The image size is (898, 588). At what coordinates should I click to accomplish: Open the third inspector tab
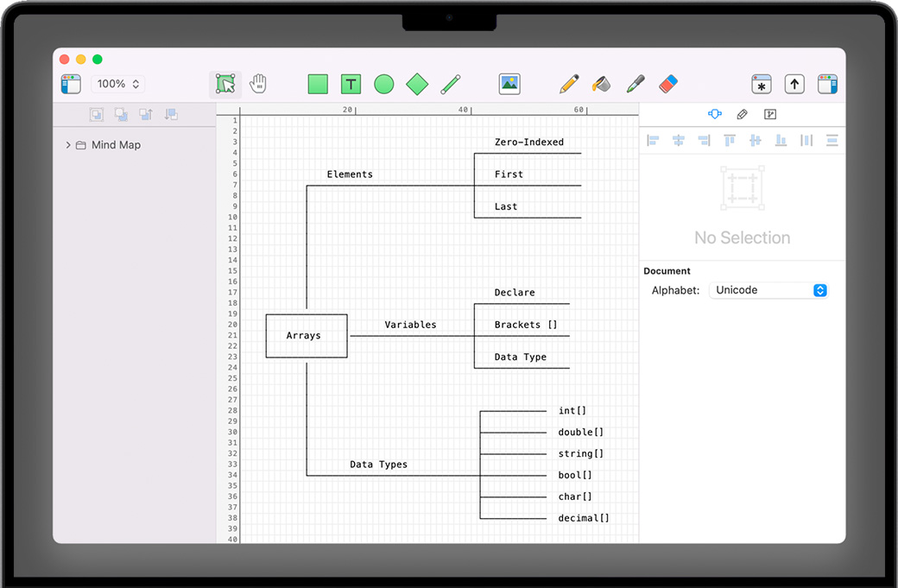click(x=769, y=114)
